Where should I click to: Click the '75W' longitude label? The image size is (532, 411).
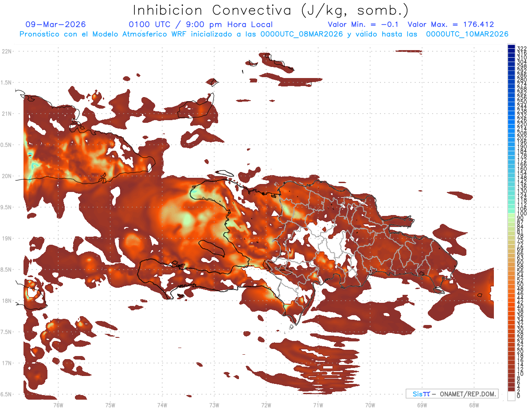click(110, 405)
